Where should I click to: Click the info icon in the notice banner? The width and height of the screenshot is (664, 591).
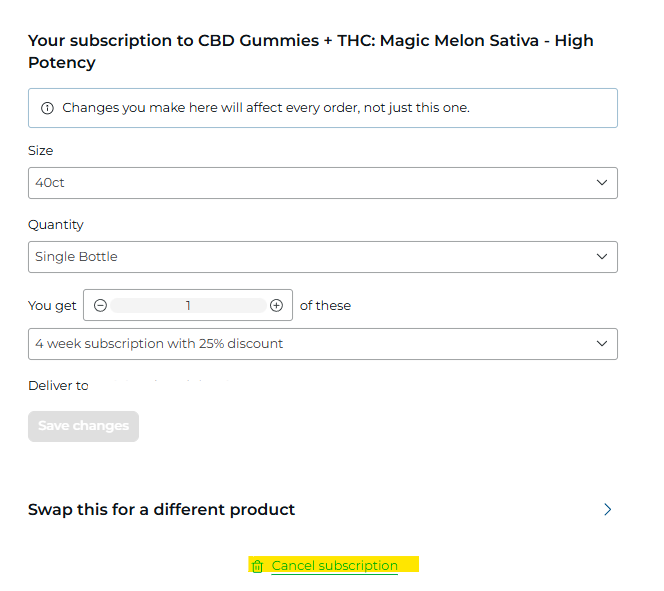click(x=47, y=108)
